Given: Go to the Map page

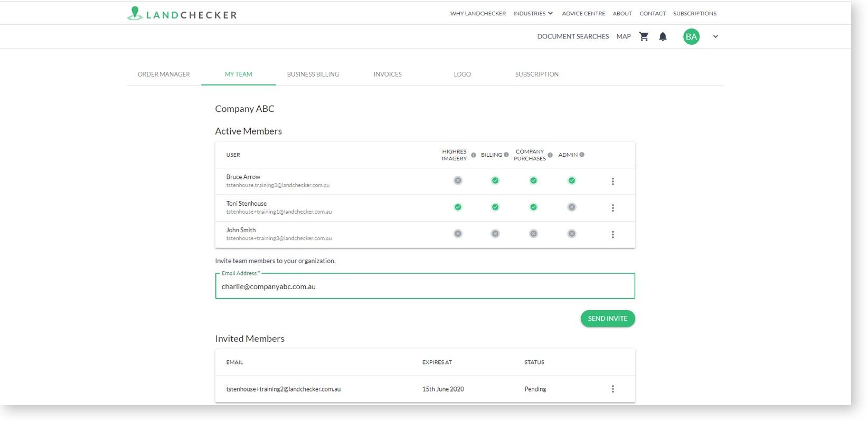Looking at the screenshot, I should (x=624, y=36).
